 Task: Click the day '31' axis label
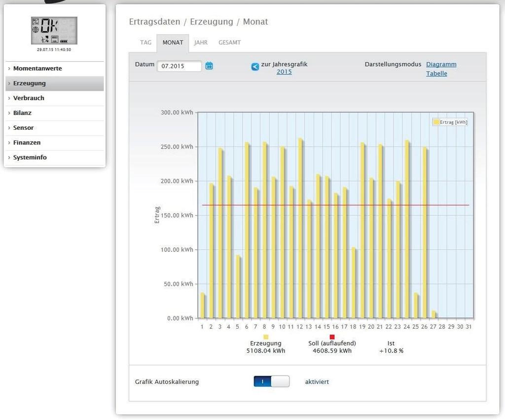tap(469, 327)
